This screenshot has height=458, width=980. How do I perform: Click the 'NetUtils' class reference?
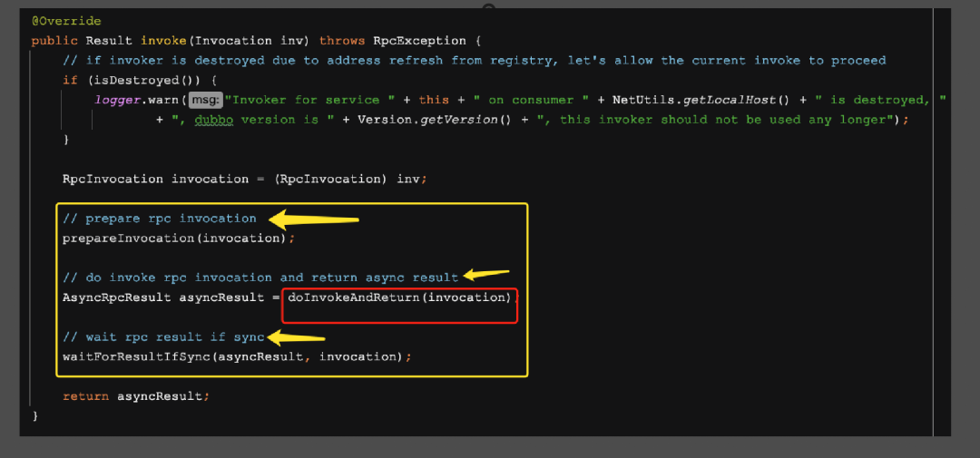(643, 100)
